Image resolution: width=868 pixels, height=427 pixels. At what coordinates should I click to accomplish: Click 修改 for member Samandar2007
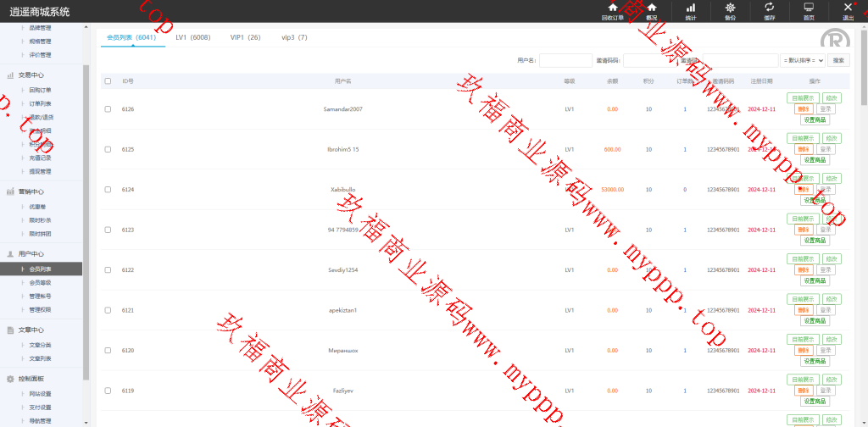[x=832, y=97]
